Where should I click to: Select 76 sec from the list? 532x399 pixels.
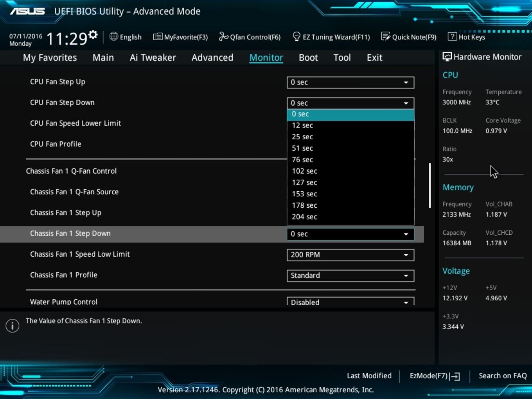click(350, 160)
